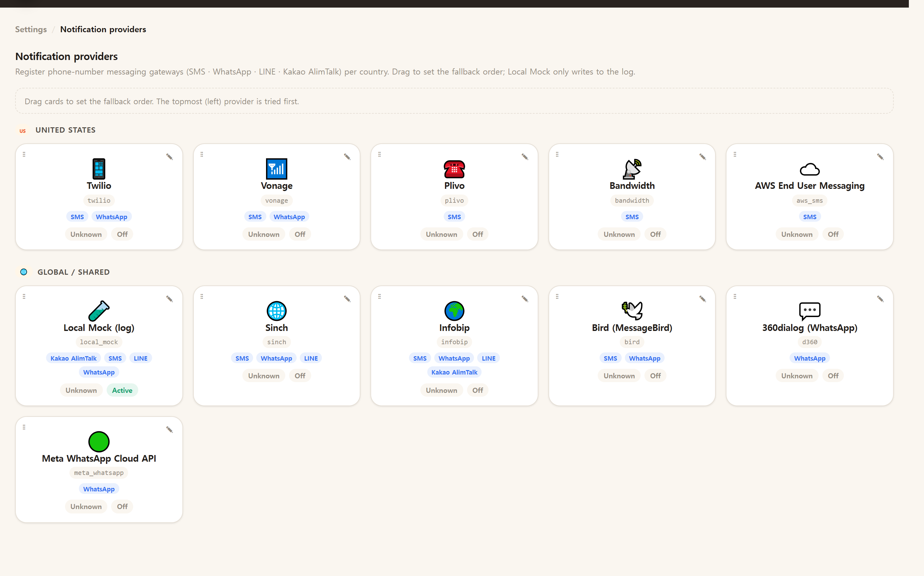Image resolution: width=924 pixels, height=576 pixels.
Task: Grab the Bird (MessageBird) drag handle
Action: tap(557, 297)
